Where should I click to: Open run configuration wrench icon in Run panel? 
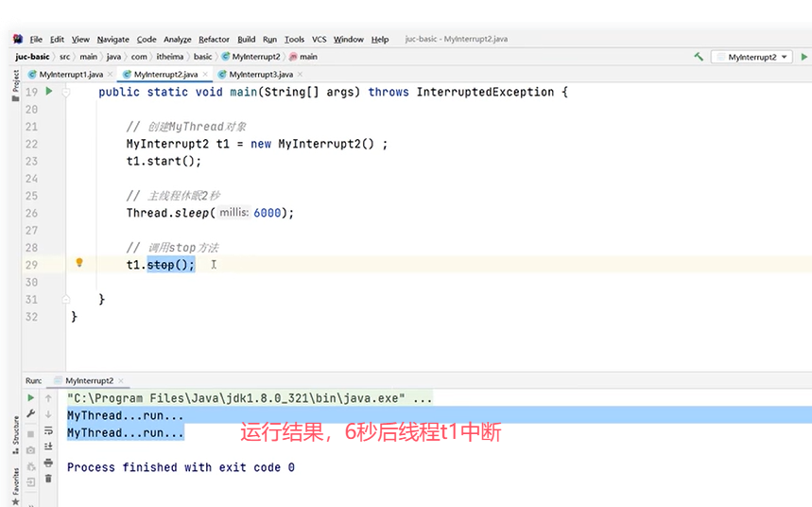click(x=30, y=413)
